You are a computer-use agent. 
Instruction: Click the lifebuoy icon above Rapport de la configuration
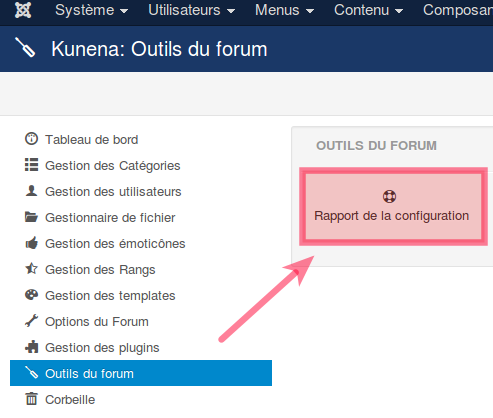click(389, 196)
